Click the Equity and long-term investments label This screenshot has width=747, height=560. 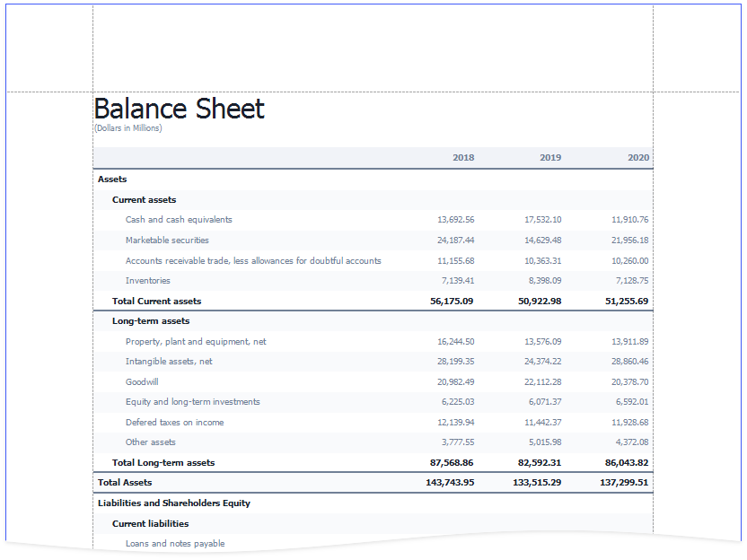tap(192, 402)
